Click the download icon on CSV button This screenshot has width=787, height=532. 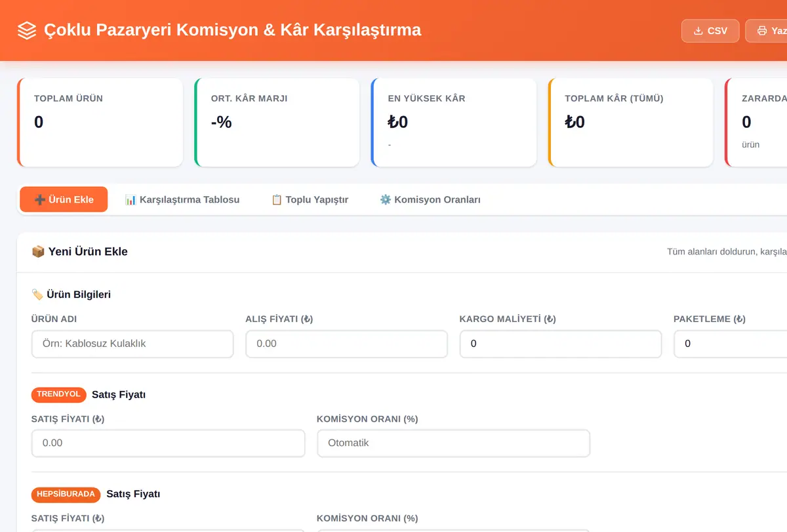tap(698, 31)
